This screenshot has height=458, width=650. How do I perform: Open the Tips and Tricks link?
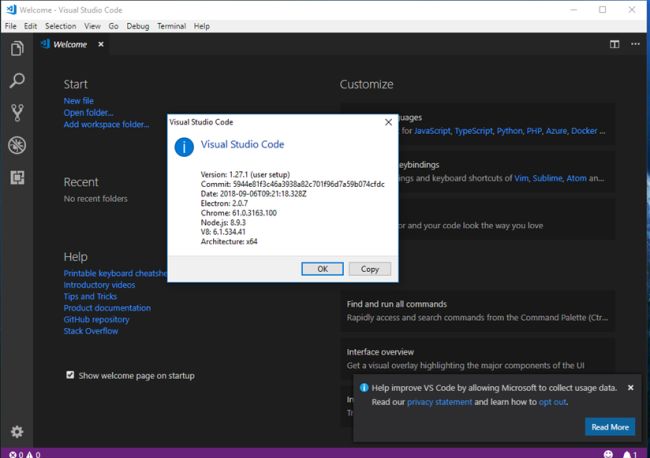point(90,296)
